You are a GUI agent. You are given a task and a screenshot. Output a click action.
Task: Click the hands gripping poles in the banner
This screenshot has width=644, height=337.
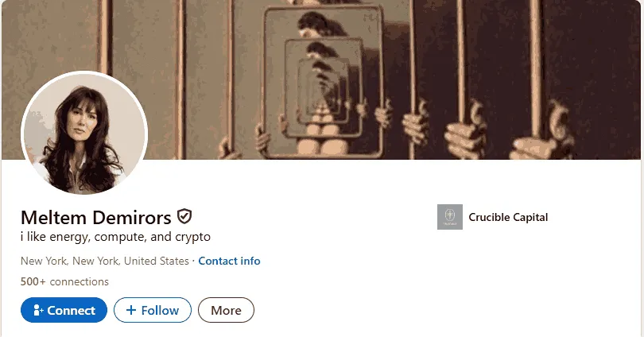485,130
